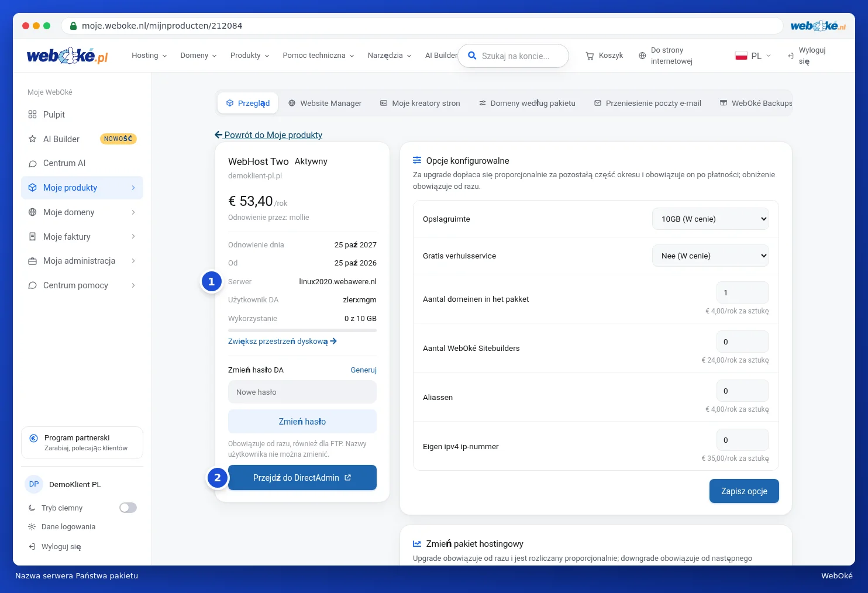This screenshot has height=593, width=868.
Task: Click the AI Builder star icon in sidebar
Action: pos(32,139)
